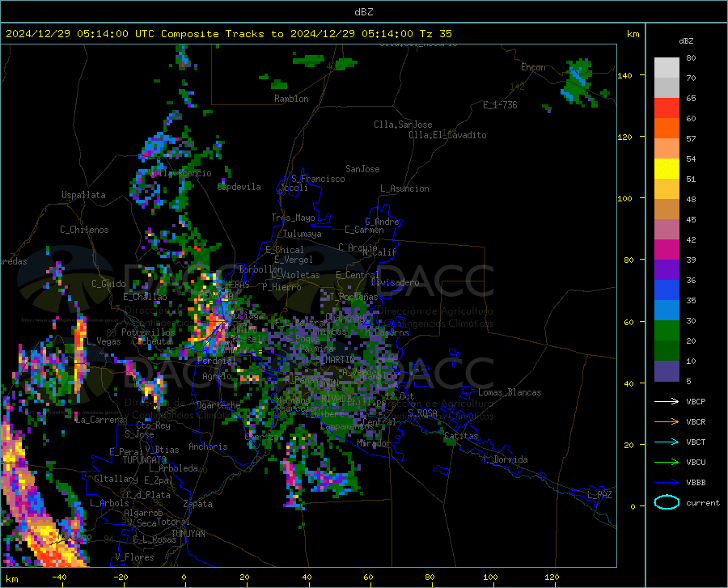This screenshot has width=728, height=588.
Task: Click the 'Ramblon' map label
Action: (x=291, y=99)
